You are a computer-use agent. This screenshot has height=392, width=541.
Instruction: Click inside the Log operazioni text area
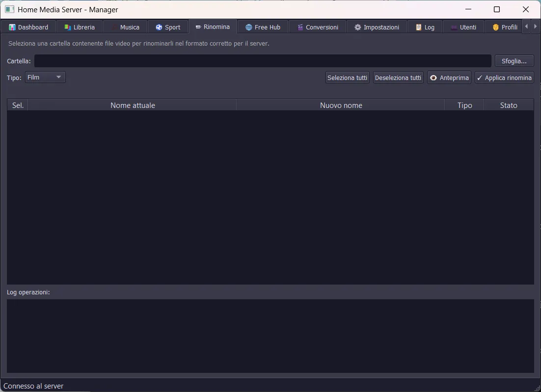click(x=270, y=336)
